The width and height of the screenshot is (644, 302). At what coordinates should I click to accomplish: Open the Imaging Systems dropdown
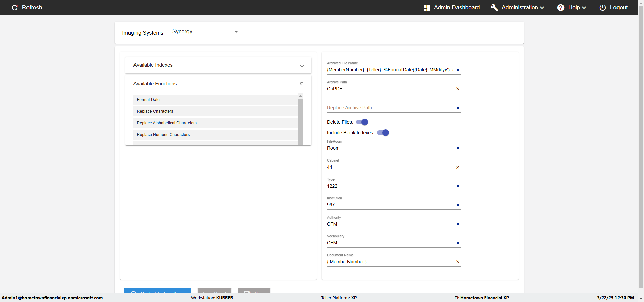coord(206,32)
